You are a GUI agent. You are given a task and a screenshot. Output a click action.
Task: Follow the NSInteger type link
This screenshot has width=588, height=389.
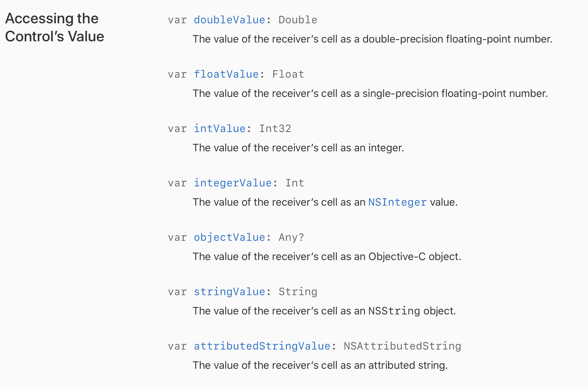(x=397, y=202)
